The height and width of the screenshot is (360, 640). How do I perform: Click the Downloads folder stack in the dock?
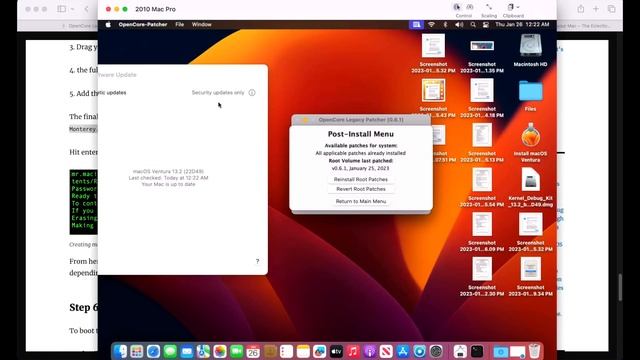point(500,351)
